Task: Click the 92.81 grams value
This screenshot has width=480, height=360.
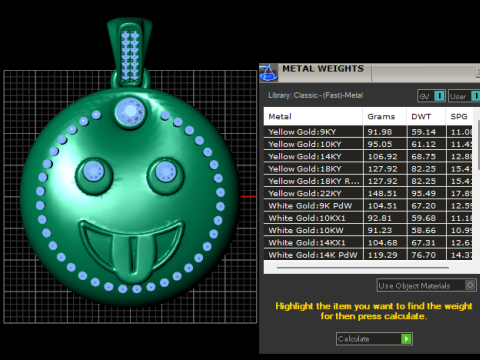Action: point(380,218)
